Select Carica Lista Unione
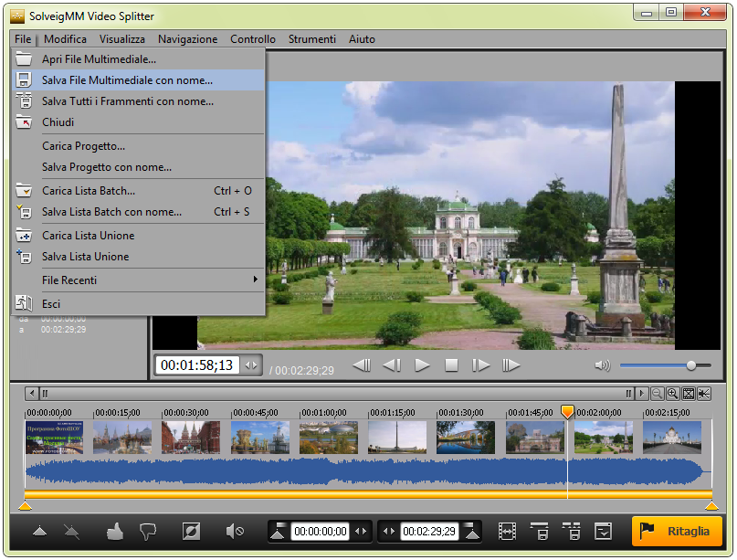 138,236
